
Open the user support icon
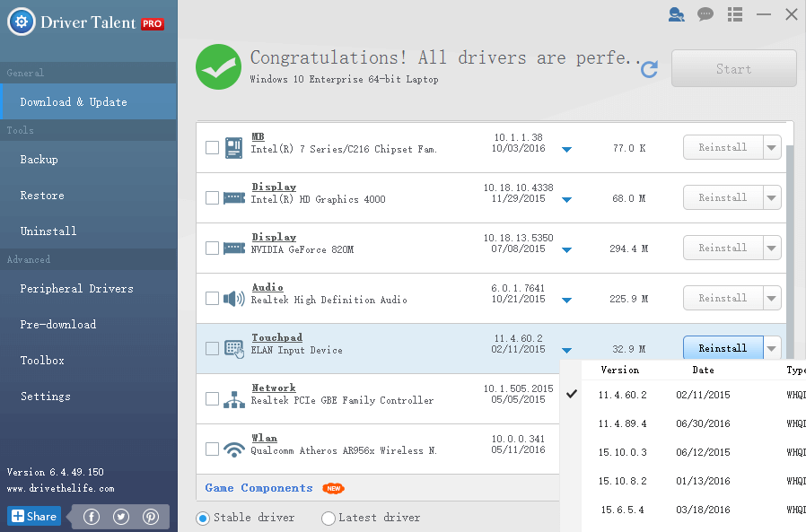click(676, 14)
